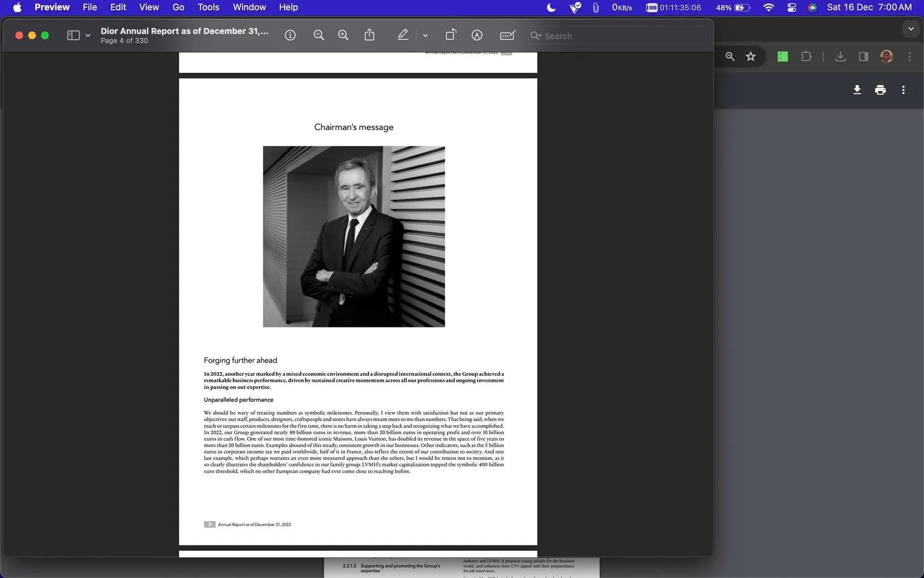924x578 pixels.
Task: Select the Highlight markup tool
Action: coord(402,35)
